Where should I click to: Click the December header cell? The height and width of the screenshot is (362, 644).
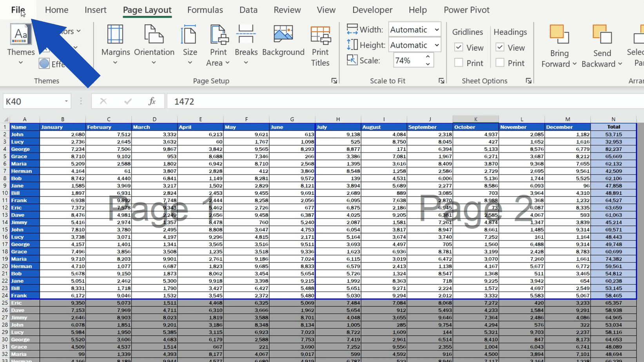(x=567, y=127)
